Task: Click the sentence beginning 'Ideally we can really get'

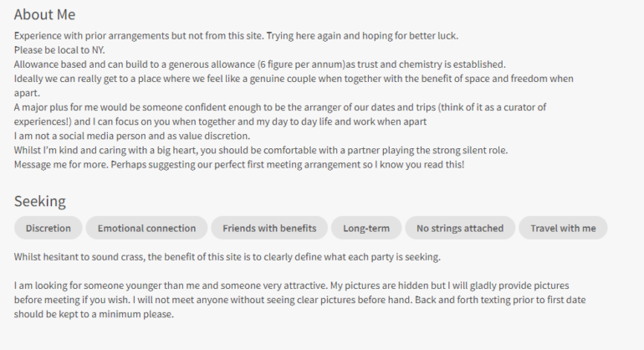Action: [293, 79]
